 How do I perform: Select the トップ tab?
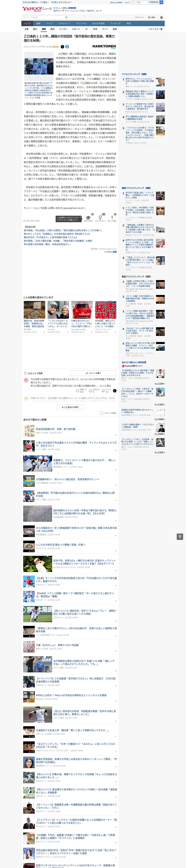pos(27,24)
